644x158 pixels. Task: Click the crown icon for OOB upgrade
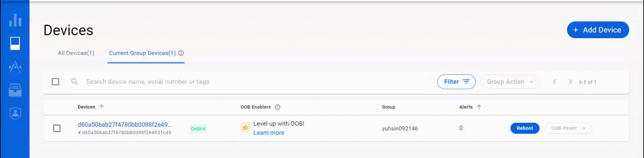(246, 127)
